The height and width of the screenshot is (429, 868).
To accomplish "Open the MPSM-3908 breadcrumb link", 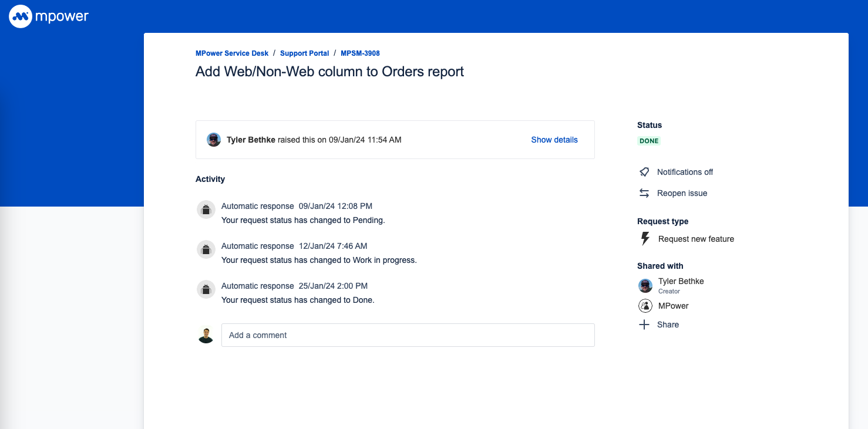I will click(360, 53).
